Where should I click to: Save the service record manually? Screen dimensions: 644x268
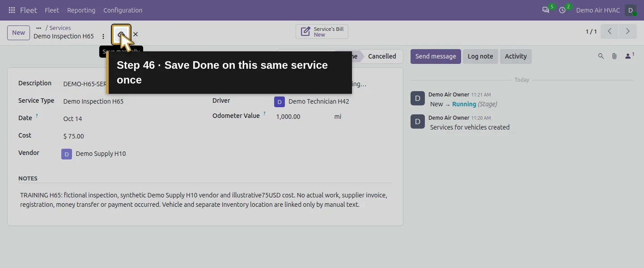pos(121,34)
